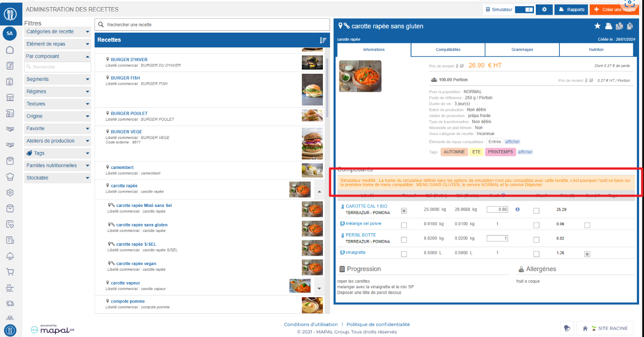Check Fixe box for mélange sel poivre
The image size is (644, 337).
pos(536,225)
